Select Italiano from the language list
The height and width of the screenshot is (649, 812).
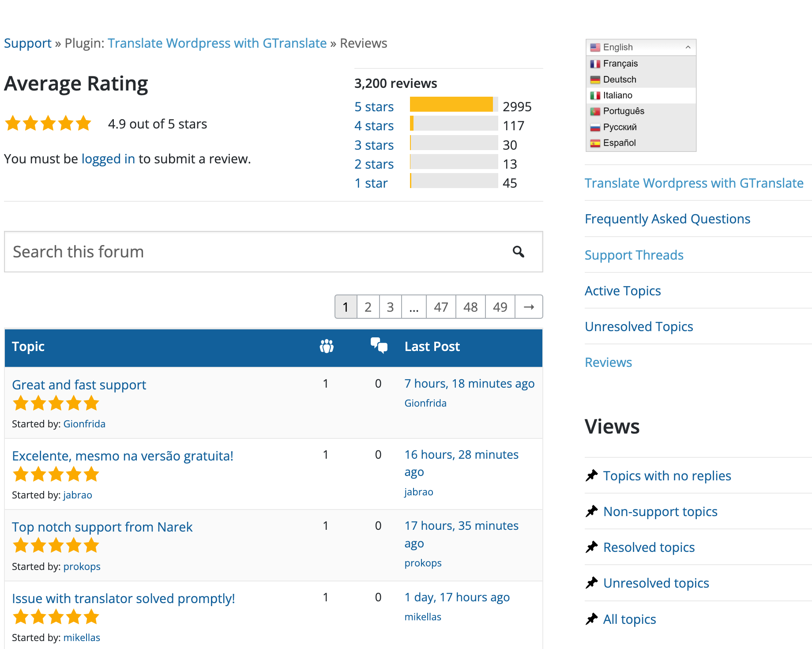pos(641,95)
